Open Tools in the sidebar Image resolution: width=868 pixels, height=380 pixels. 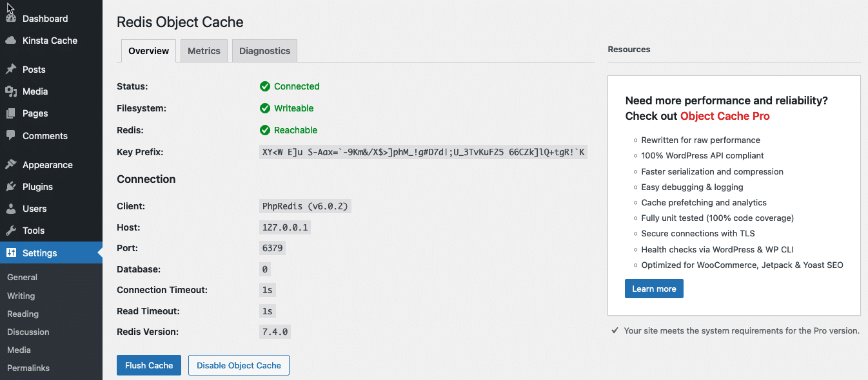51,231
